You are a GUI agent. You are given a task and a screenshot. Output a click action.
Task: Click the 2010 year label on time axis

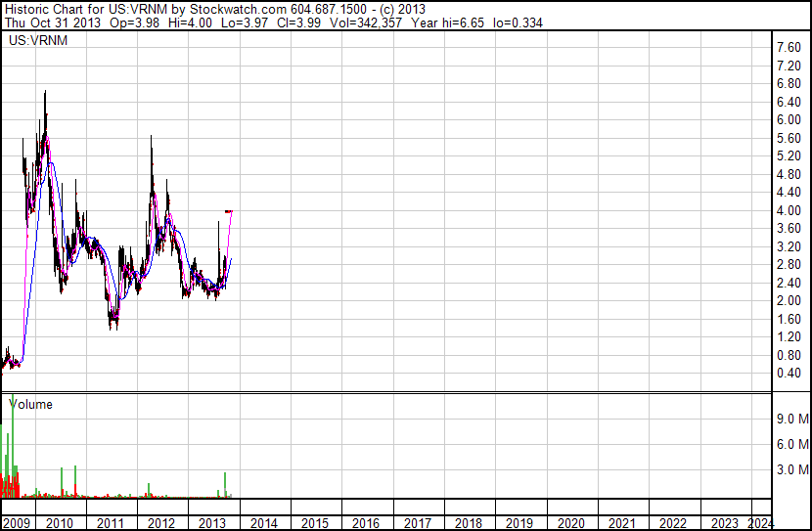[60, 523]
